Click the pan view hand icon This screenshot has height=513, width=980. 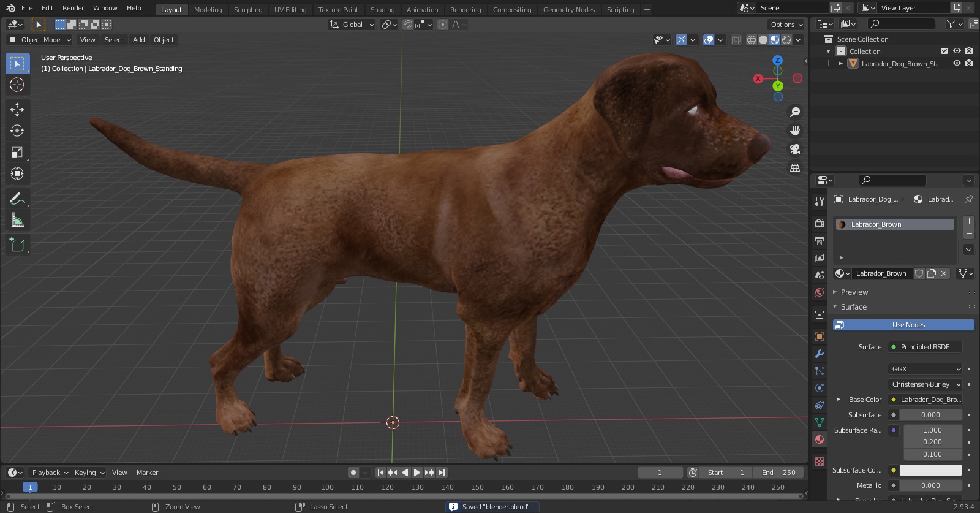(795, 131)
